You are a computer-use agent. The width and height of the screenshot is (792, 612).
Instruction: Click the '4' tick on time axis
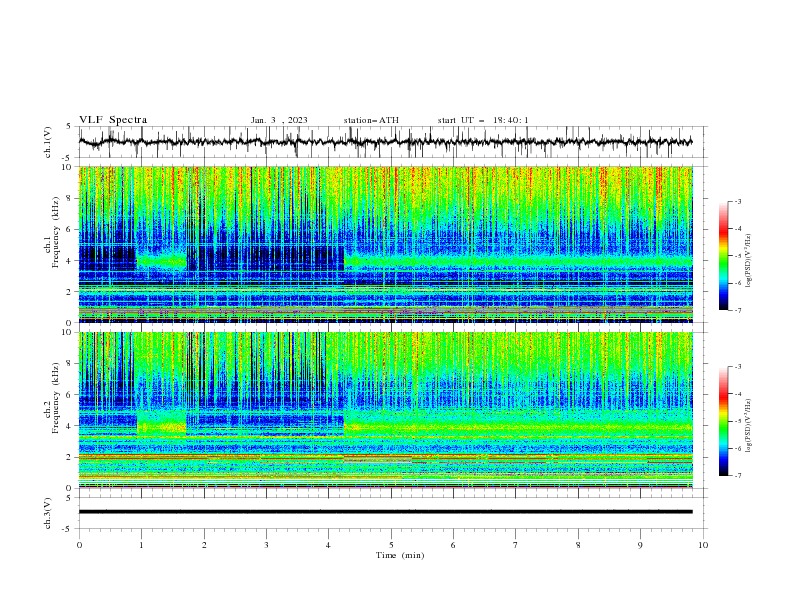pos(328,545)
